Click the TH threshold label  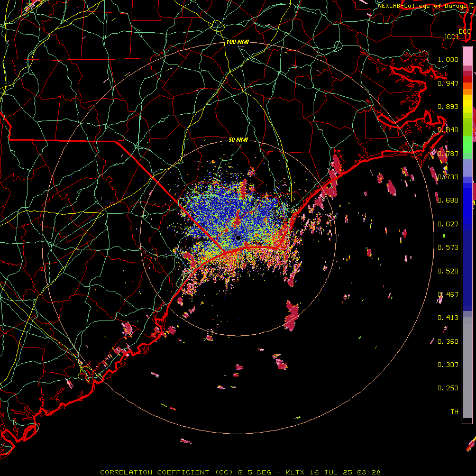coord(454,411)
